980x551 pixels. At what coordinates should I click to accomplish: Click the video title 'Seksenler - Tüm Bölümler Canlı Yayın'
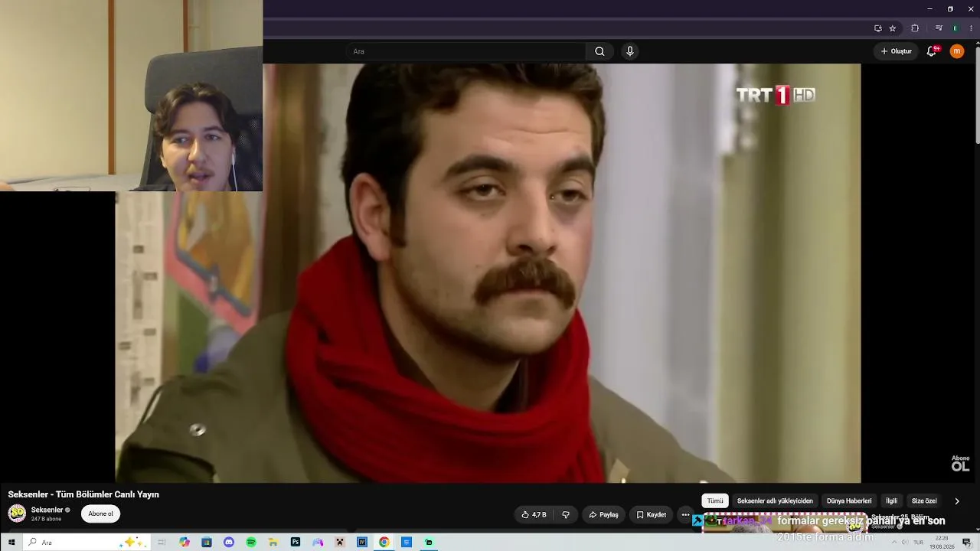click(x=83, y=494)
